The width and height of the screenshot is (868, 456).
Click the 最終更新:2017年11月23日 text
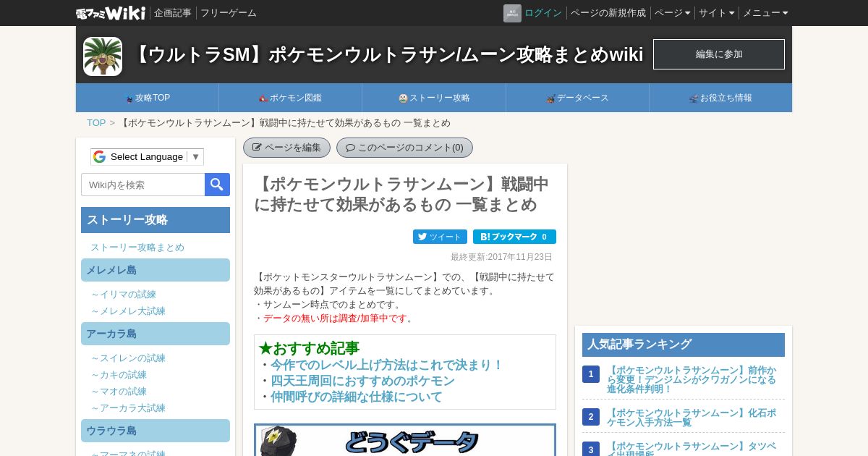coord(501,257)
